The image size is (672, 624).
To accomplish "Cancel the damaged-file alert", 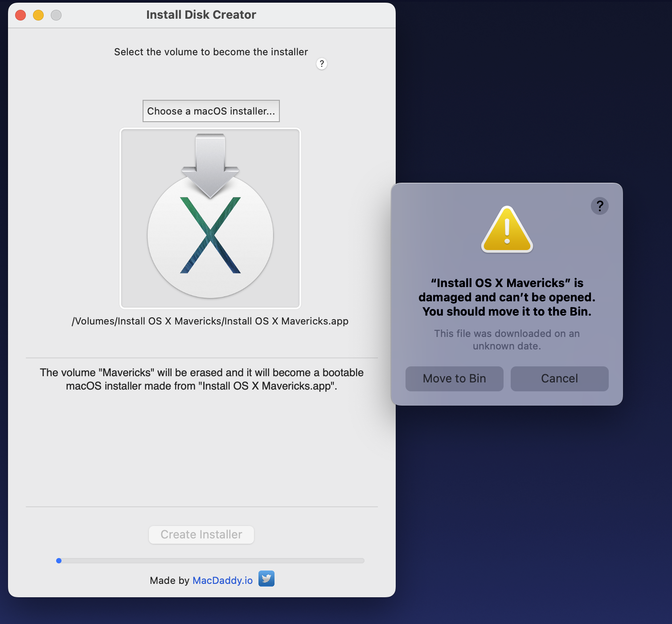I will 560,378.
